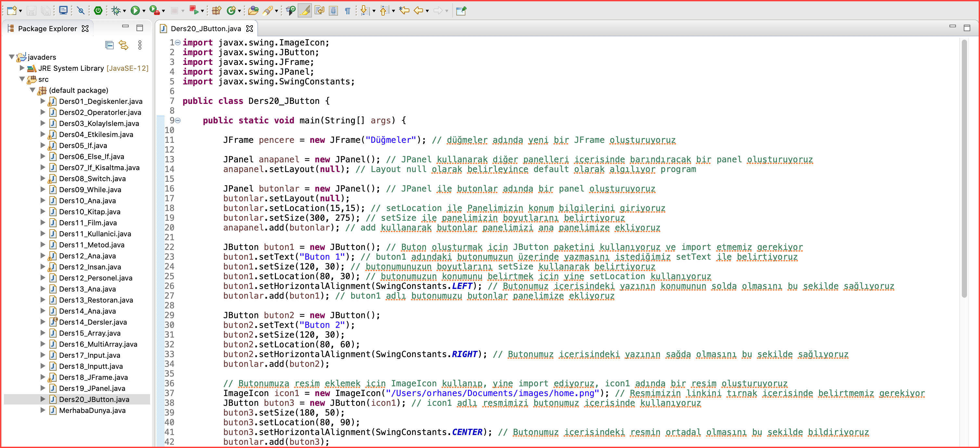Maximize the Package Explorer panel
980x448 pixels.
pyautogui.click(x=140, y=28)
